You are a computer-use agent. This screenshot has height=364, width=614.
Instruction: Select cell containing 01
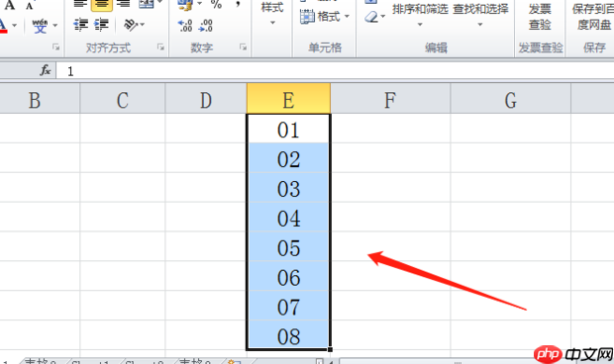(288, 129)
